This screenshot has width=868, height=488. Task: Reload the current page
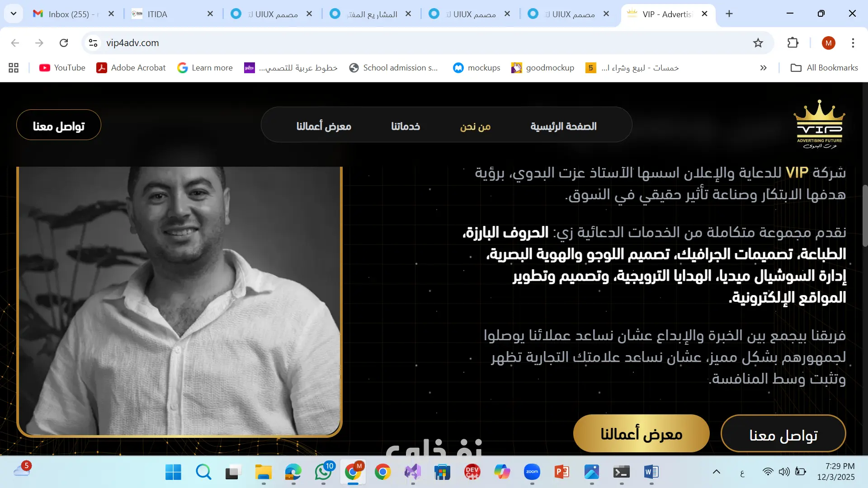[x=64, y=43]
